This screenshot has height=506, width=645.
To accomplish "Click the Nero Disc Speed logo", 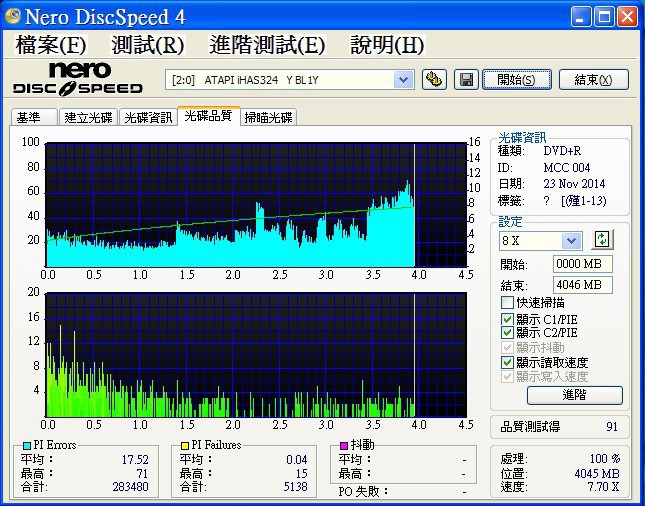I will tap(78, 79).
